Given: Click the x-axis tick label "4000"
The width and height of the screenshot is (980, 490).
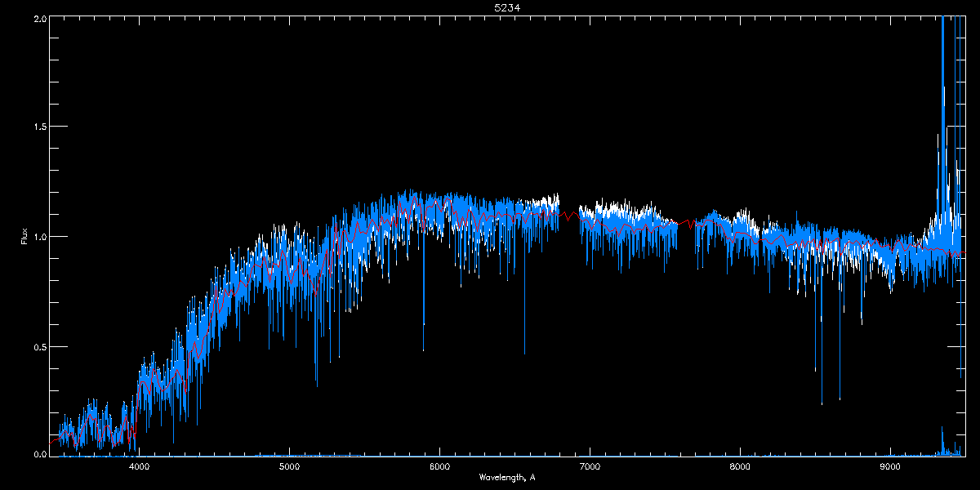Looking at the screenshot, I should [x=139, y=467].
